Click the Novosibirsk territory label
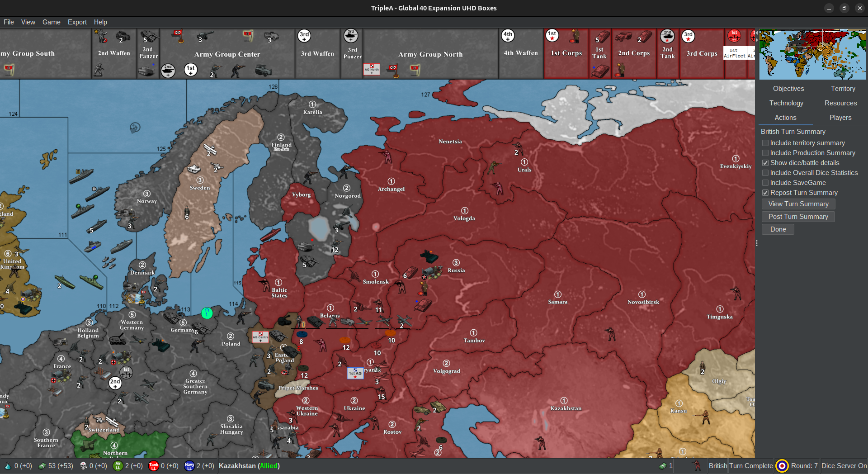The height and width of the screenshot is (474, 868). (x=643, y=302)
